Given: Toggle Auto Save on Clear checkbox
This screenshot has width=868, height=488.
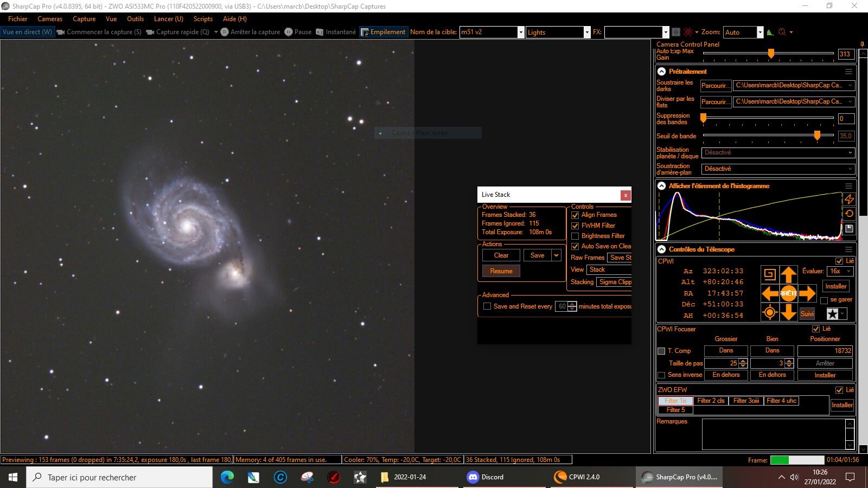Looking at the screenshot, I should 575,246.
